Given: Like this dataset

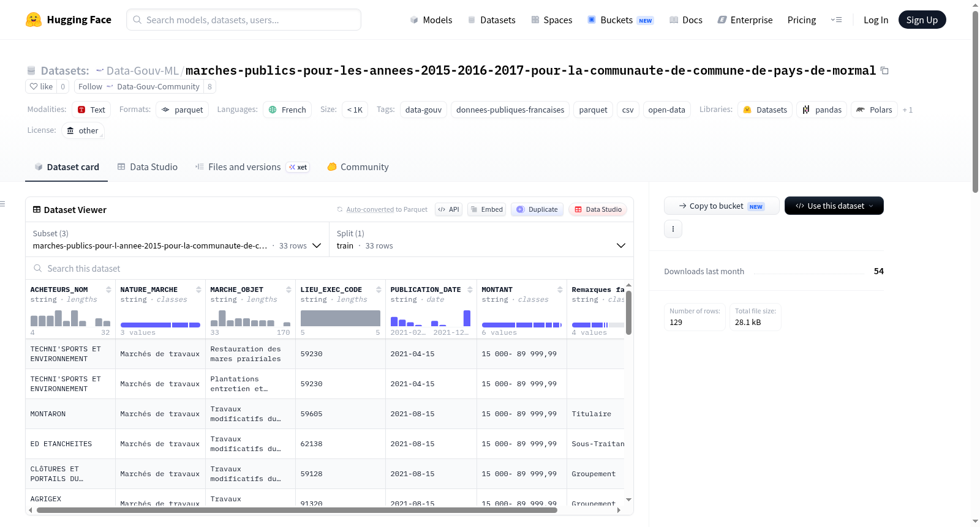Looking at the screenshot, I should pos(41,86).
